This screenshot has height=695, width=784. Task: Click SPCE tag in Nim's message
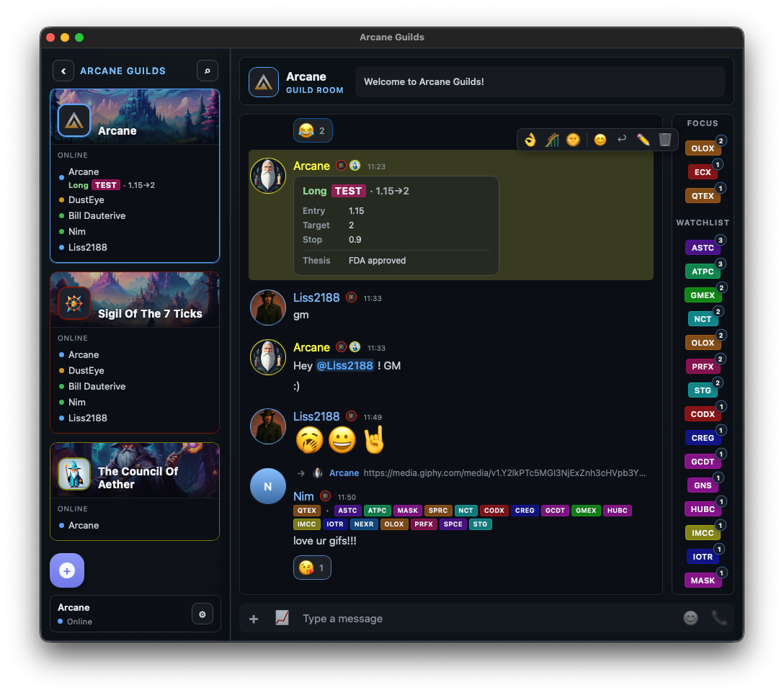point(453,524)
